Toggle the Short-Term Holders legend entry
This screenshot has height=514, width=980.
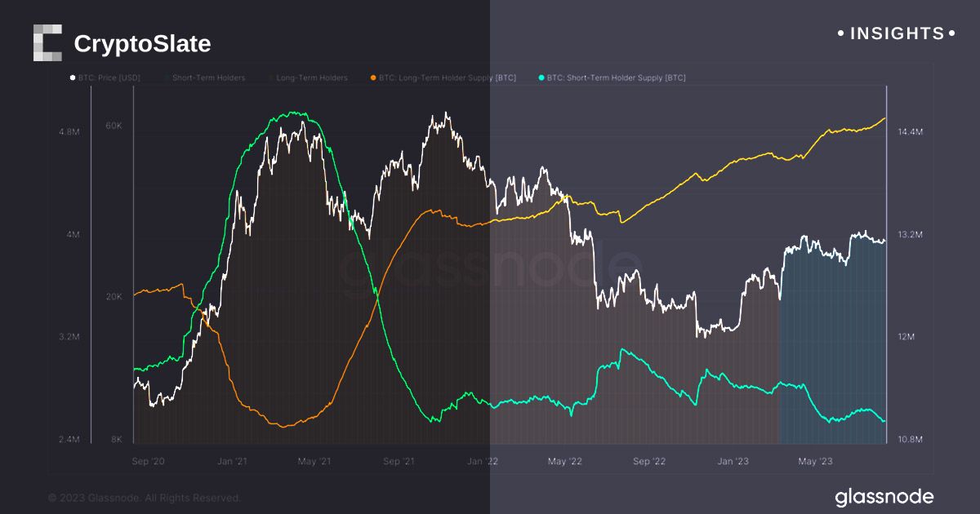208,78
